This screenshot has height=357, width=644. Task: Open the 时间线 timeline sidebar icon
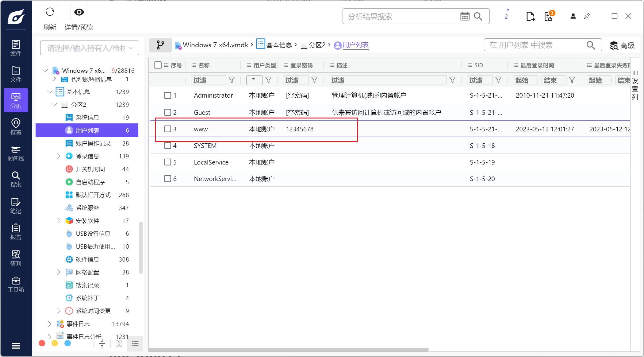click(16, 153)
